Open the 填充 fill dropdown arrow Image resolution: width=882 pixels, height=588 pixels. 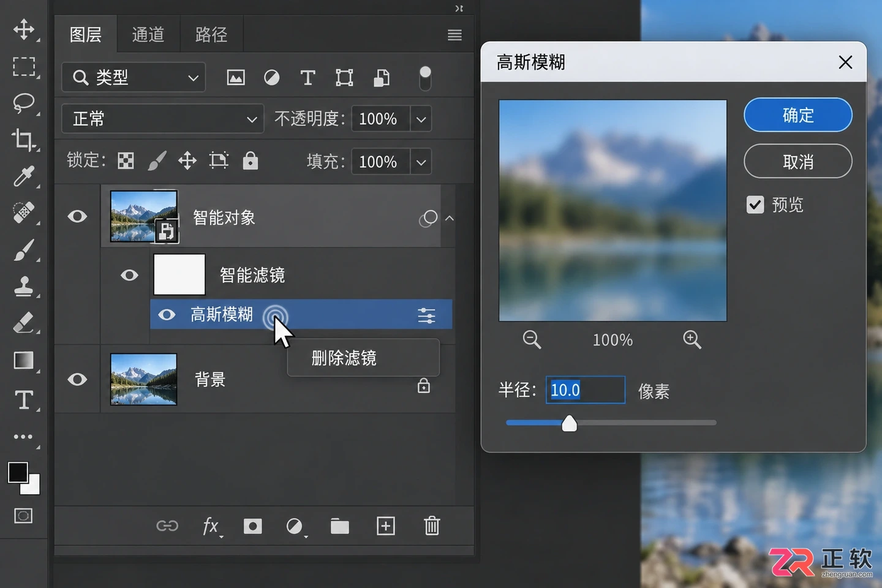pyautogui.click(x=421, y=162)
